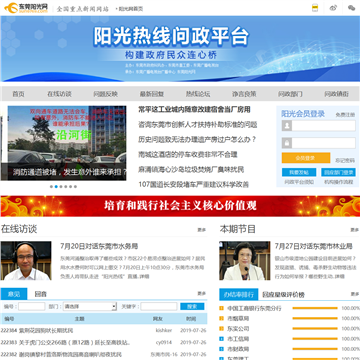Click the blue 搜索 button
Viewport: 360px width, 360px height.
coord(192,306)
